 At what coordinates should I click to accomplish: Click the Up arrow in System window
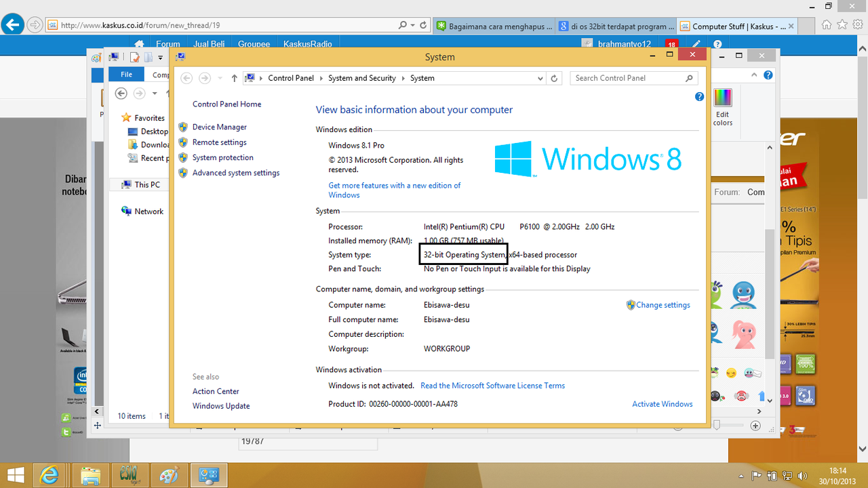point(234,78)
